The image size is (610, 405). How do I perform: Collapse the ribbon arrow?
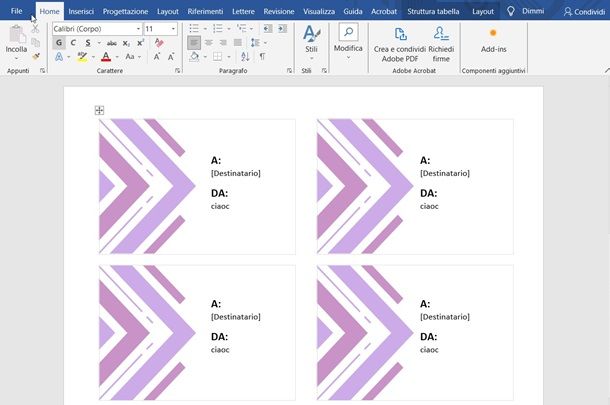pyautogui.click(x=607, y=70)
